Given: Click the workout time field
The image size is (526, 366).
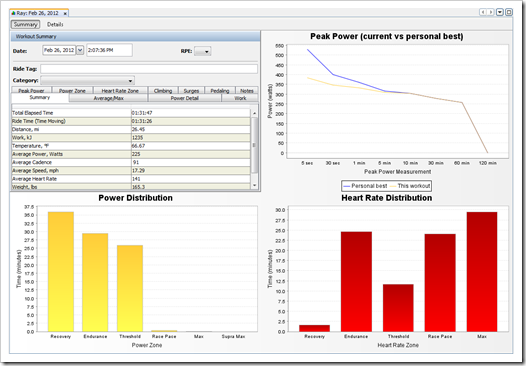Looking at the screenshot, I should point(109,50).
